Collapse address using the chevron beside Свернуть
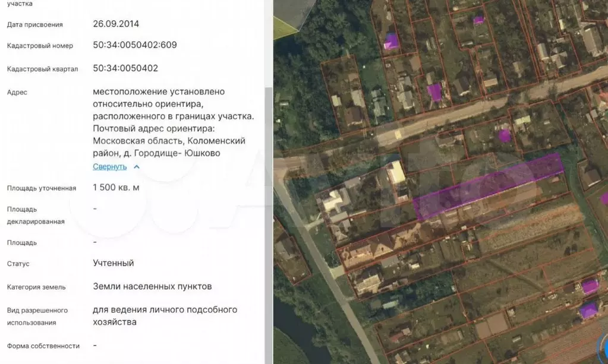Image resolution: width=608 pixels, height=364 pixels. tap(137, 167)
